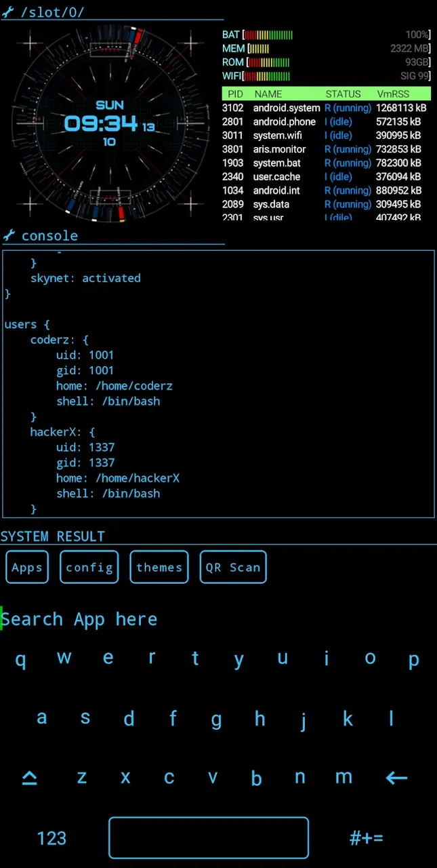Screen dimensions: 437x868
Task: Select the BAT battery level bar
Action: point(268,35)
